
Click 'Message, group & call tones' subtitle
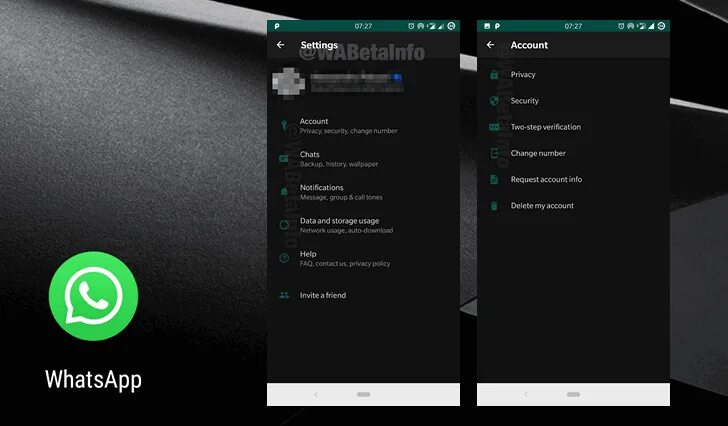tap(341, 197)
